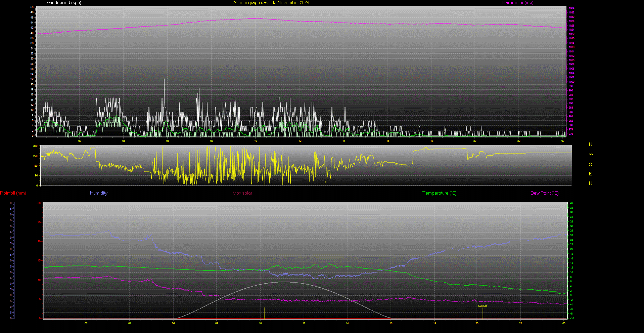Click the "180" wind direction axis value
This screenshot has height=333, width=644.
coord(36,166)
